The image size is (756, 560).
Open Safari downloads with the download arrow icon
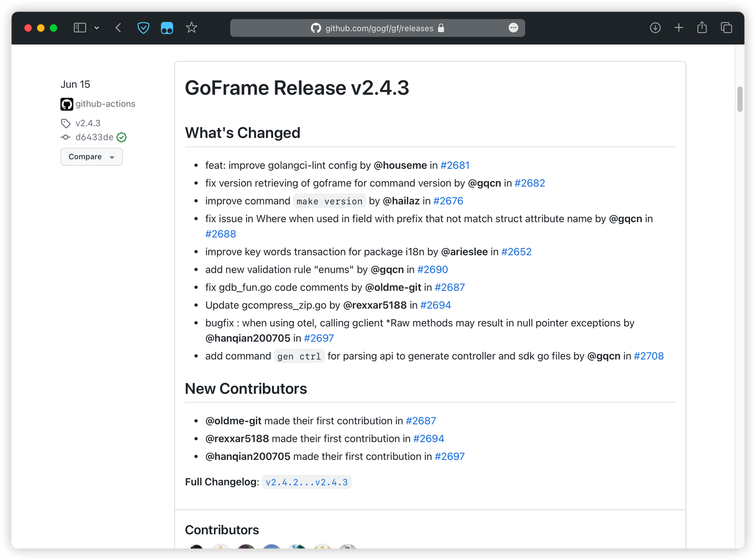[x=655, y=27]
